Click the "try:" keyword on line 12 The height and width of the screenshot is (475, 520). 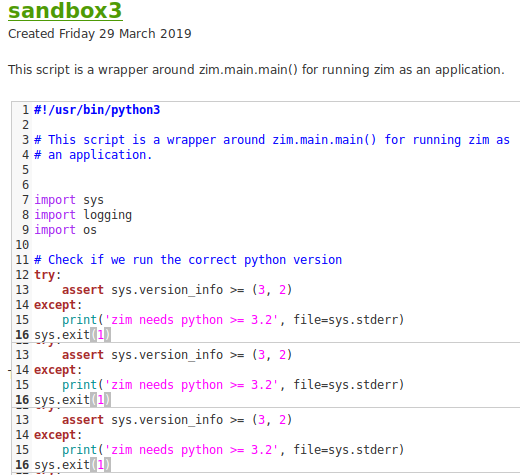click(48, 275)
